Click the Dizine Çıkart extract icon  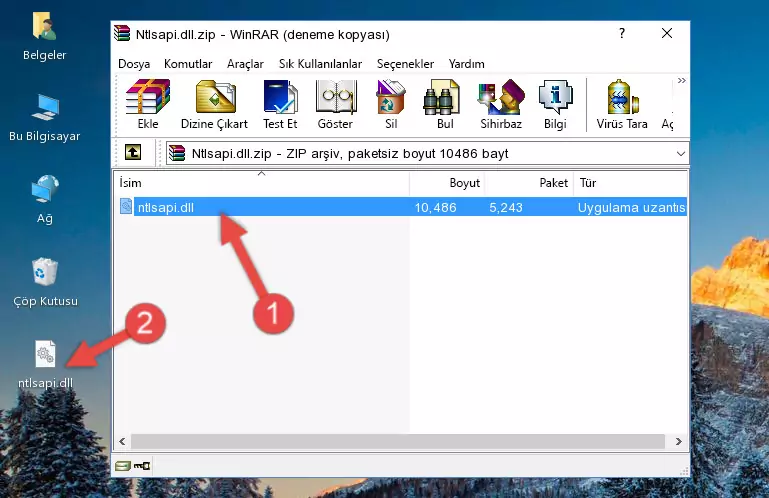[x=214, y=104]
